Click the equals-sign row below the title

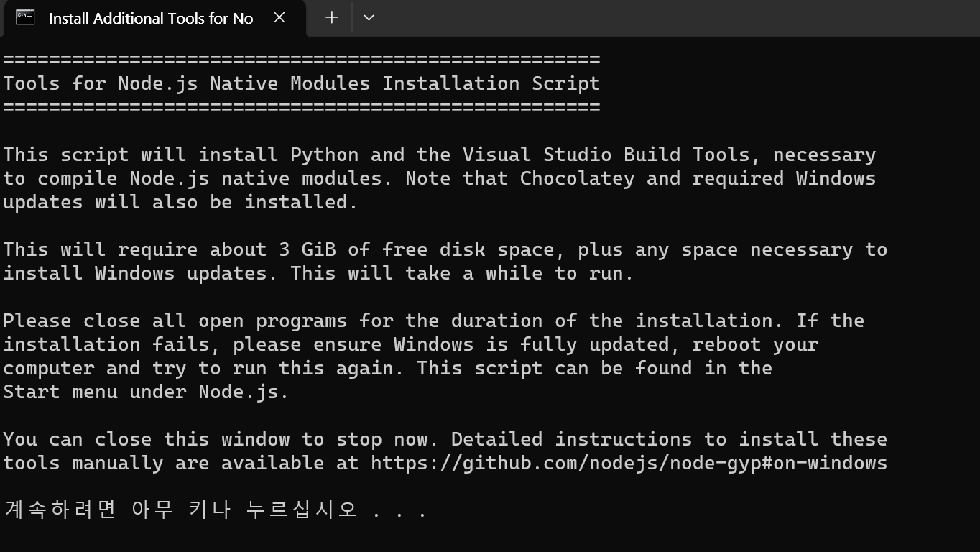(x=302, y=107)
